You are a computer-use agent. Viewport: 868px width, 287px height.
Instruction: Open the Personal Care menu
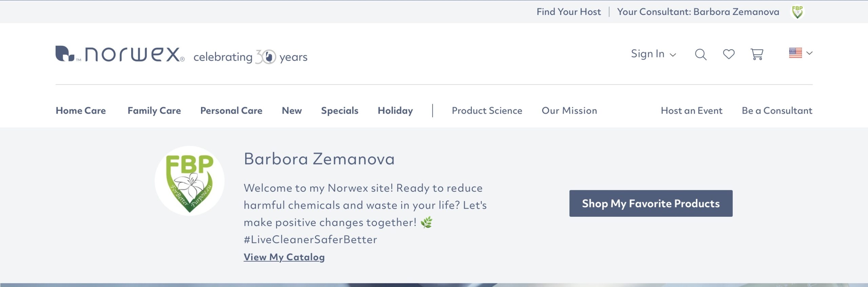click(x=231, y=111)
